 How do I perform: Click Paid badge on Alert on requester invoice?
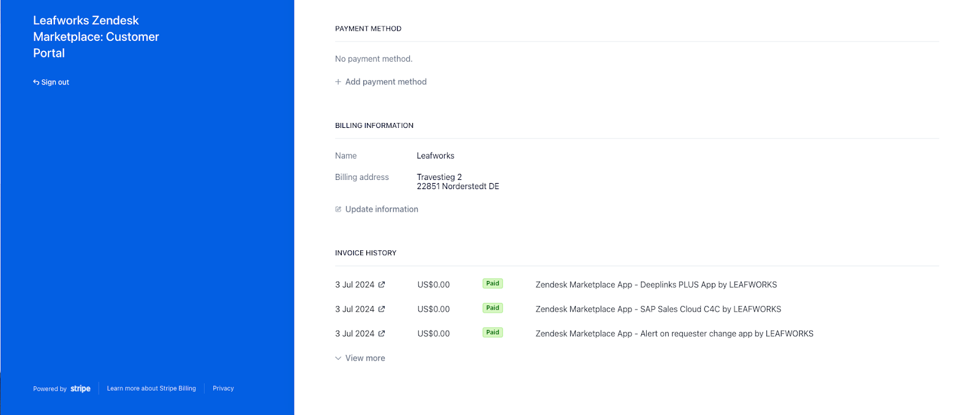coord(492,332)
